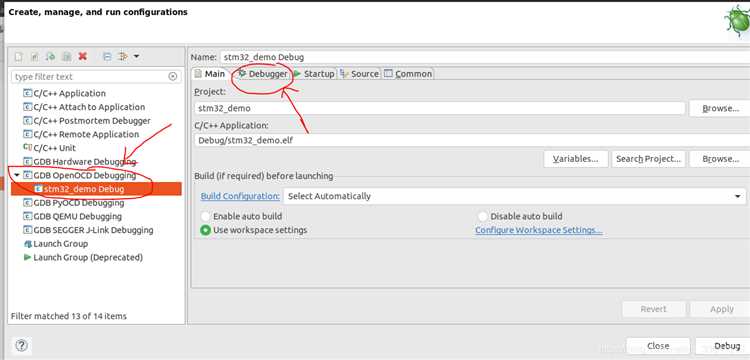Collapse all launch configuration tree items
Image resolution: width=750 pixels, height=360 pixels.
point(107,56)
